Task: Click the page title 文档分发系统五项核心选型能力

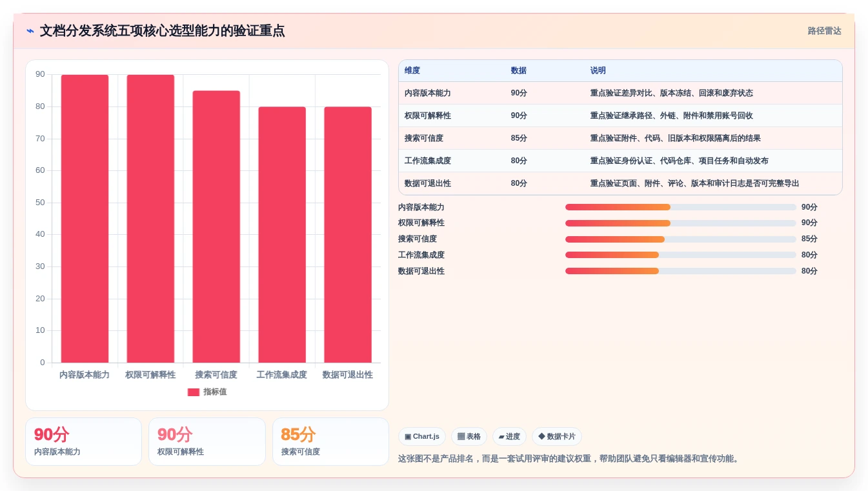Action: coord(162,31)
